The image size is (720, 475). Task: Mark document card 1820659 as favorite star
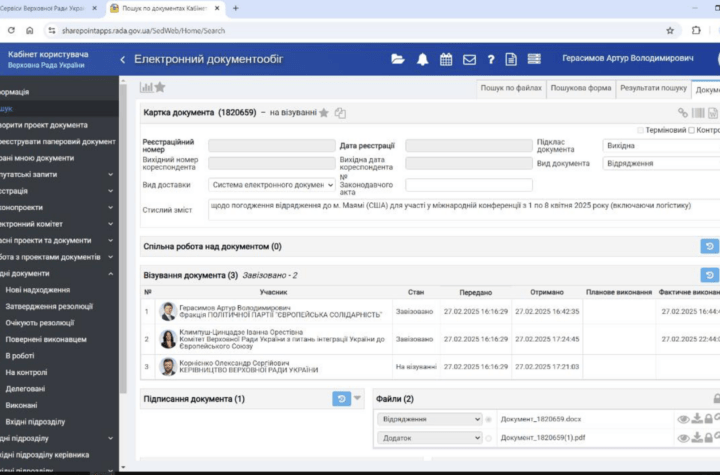tap(324, 113)
